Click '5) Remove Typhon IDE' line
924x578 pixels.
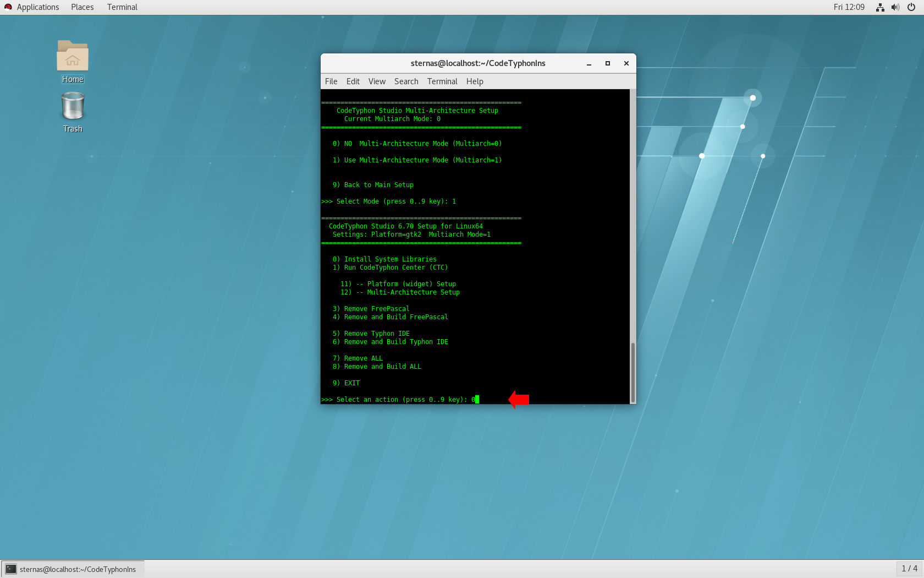371,334
